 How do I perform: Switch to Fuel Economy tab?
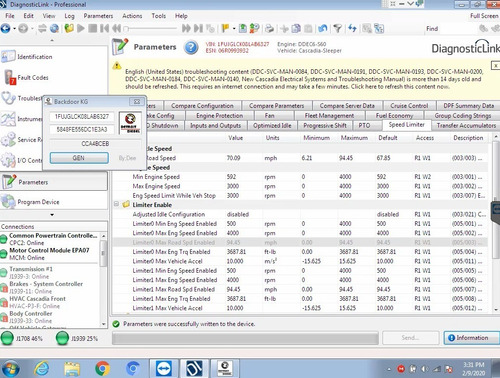394,116
